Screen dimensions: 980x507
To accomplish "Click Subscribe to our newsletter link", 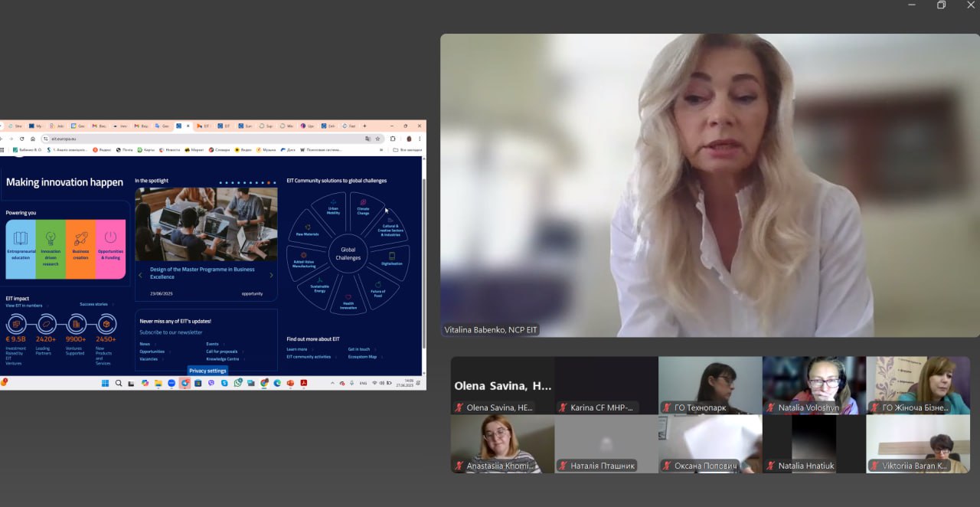I will [171, 332].
